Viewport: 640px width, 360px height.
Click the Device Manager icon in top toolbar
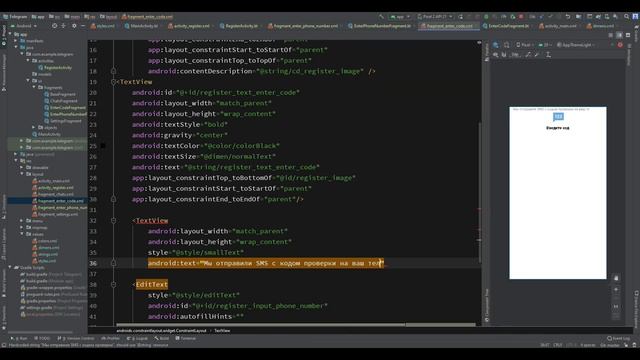pyautogui.click(x=607, y=17)
